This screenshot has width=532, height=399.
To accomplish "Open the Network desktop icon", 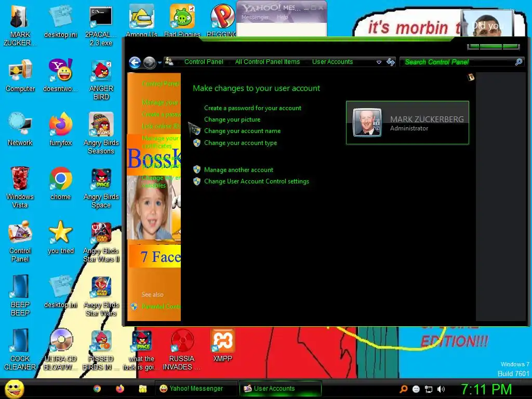I will coord(20,129).
